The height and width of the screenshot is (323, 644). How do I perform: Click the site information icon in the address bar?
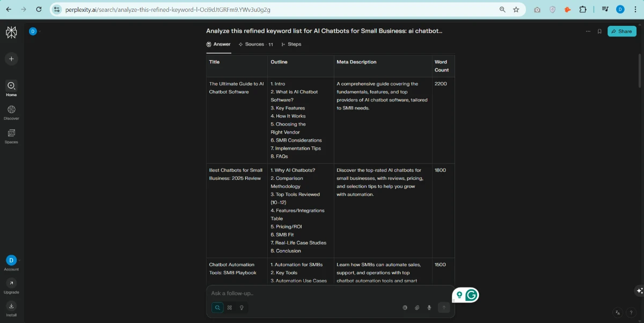point(57,9)
